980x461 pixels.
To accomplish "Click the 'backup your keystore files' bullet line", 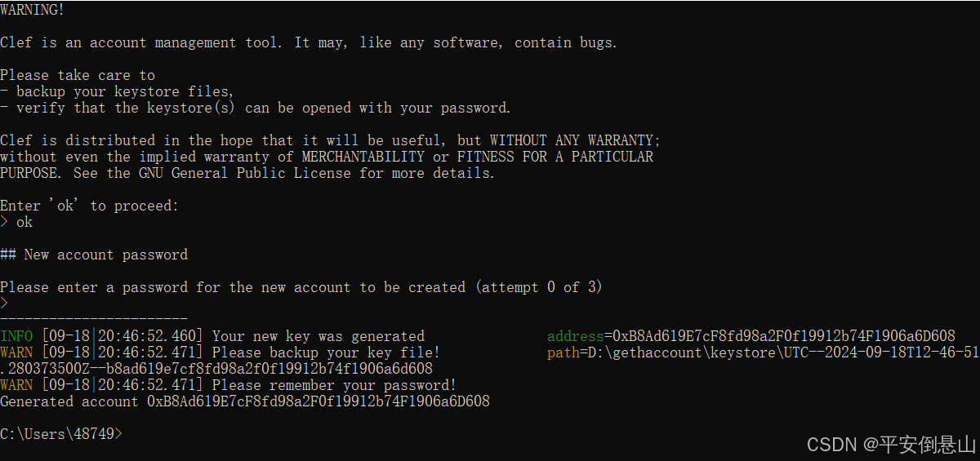I will click(x=117, y=91).
